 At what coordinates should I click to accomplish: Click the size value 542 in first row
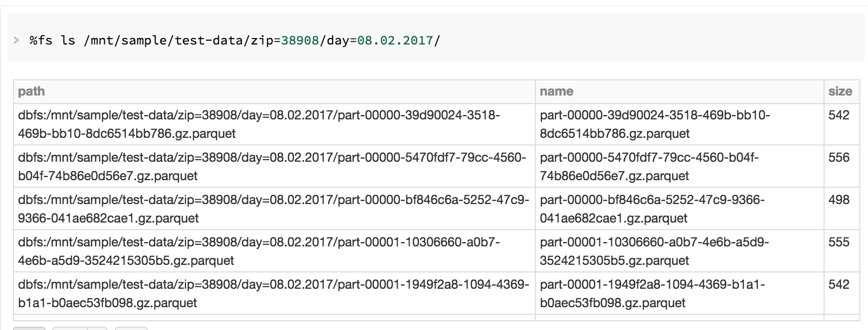pyautogui.click(x=839, y=116)
